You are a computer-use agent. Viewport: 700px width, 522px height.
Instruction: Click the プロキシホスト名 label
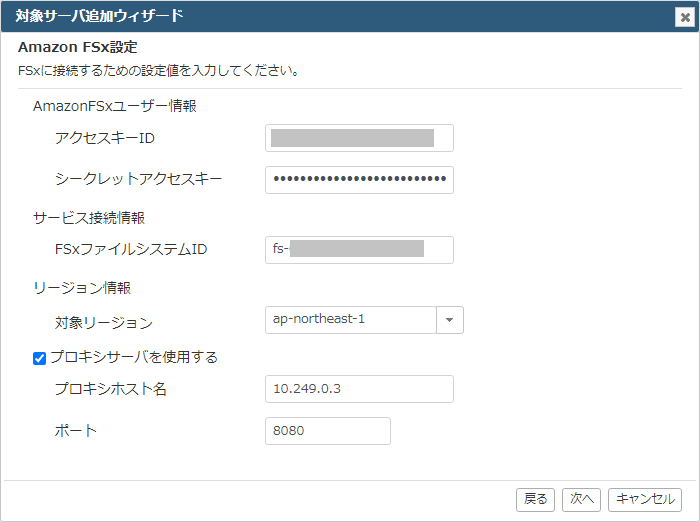click(111, 389)
